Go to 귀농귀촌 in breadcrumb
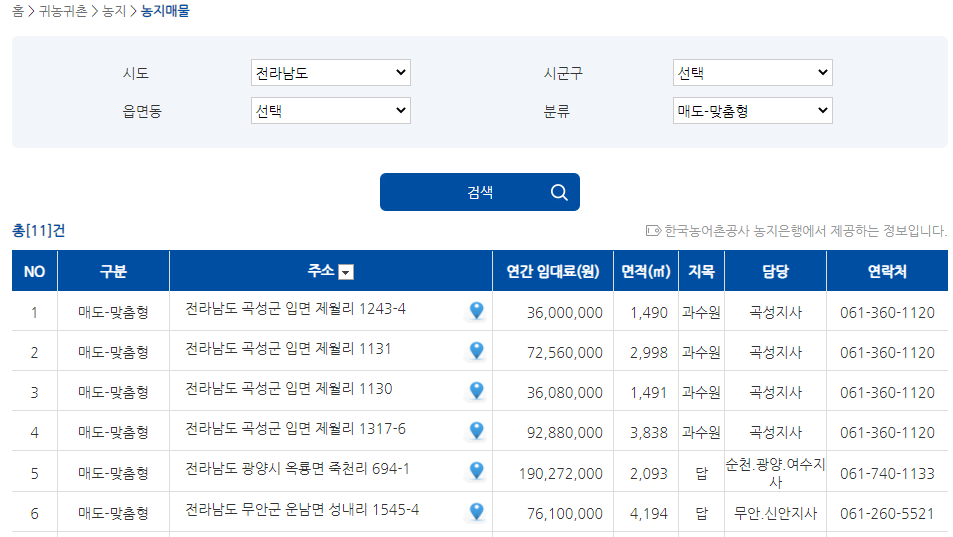The height and width of the screenshot is (537, 953). click(63, 11)
